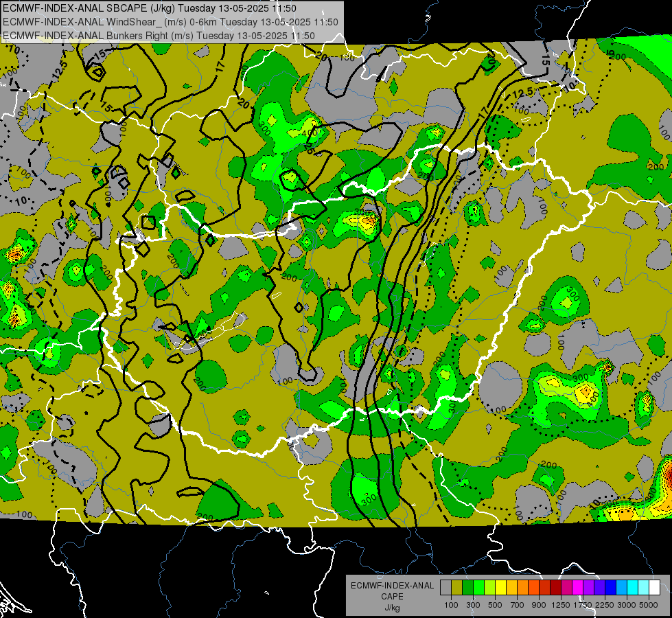Select the sky blue legend swatch
The image size is (672, 618).
click(621, 588)
